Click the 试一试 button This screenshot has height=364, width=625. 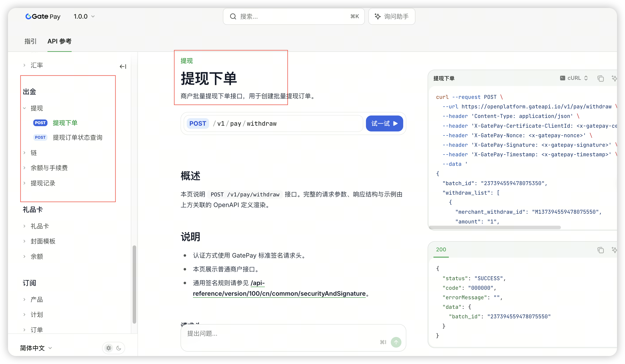click(384, 123)
